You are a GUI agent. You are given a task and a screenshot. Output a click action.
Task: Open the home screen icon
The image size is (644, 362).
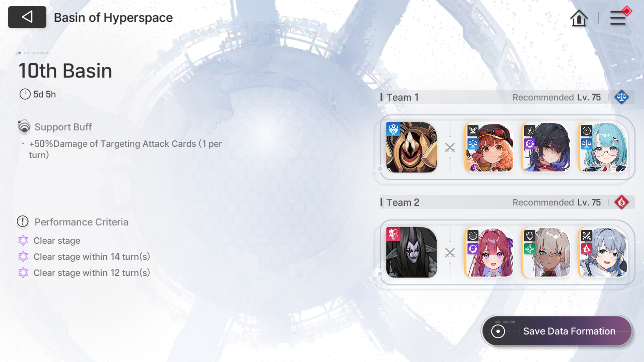pyautogui.click(x=579, y=18)
